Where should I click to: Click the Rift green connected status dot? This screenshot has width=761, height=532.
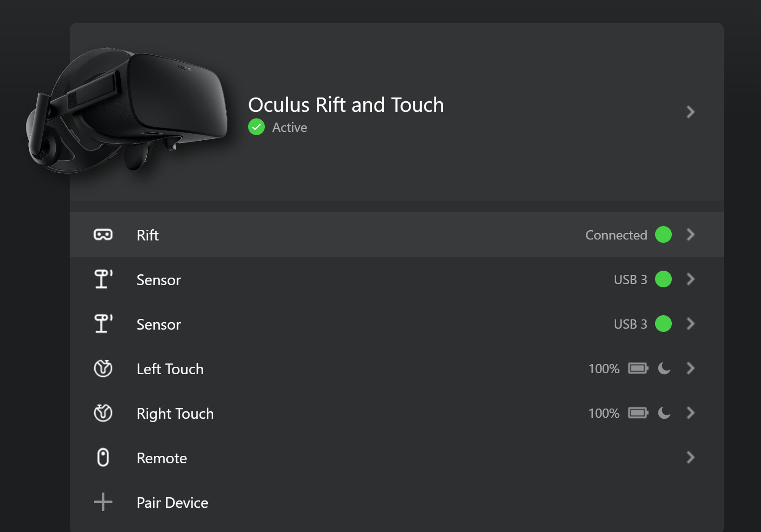point(663,235)
